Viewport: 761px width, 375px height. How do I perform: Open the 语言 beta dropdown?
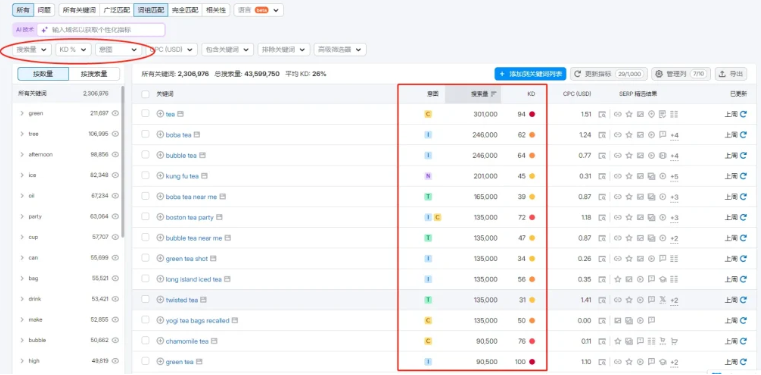point(259,10)
